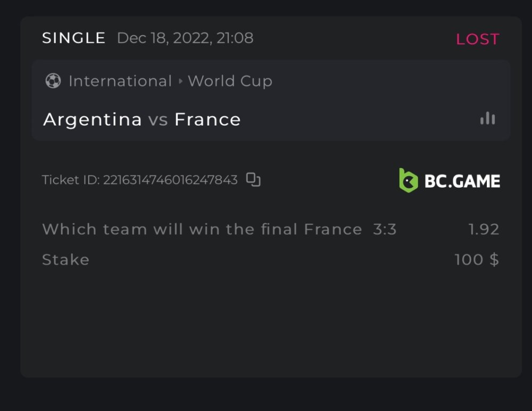This screenshot has height=411, width=532.
Task: Click the BC.GAME brand name text
Action: 462,181
